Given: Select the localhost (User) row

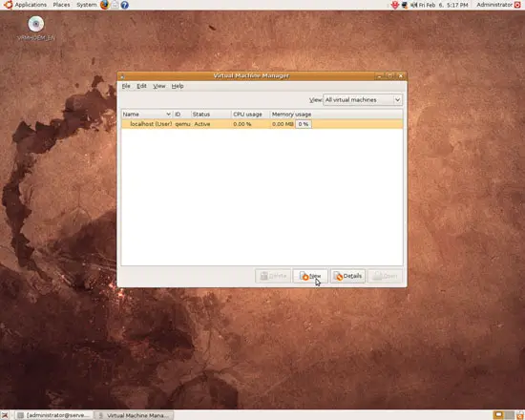Looking at the screenshot, I should 262,124.
